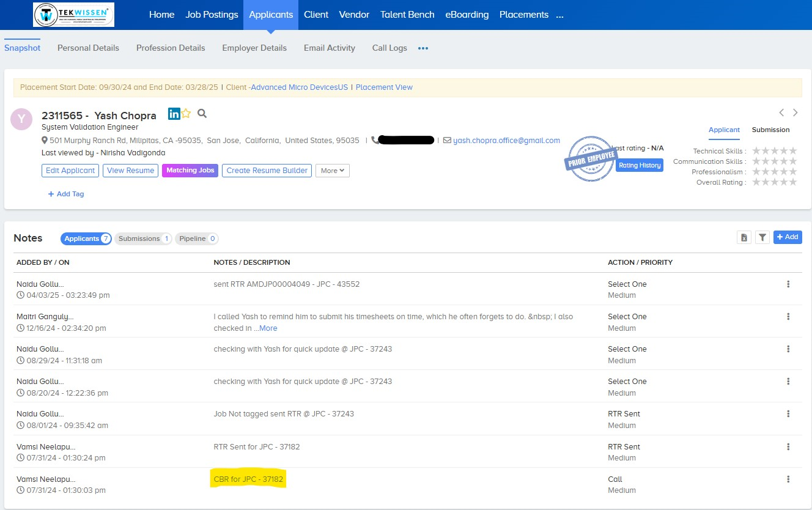Set the Technical Skills star rating
Viewport: 812px width, 510px height.
pyautogui.click(x=774, y=151)
